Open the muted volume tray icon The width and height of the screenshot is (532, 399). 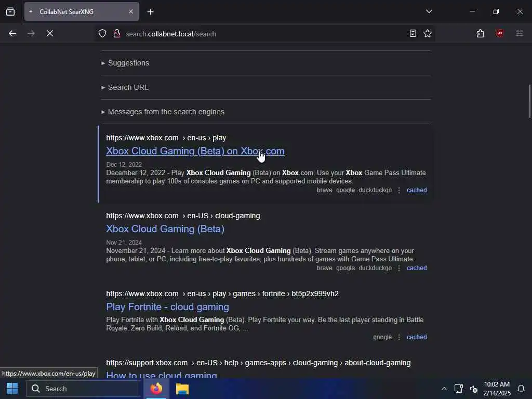click(474, 389)
